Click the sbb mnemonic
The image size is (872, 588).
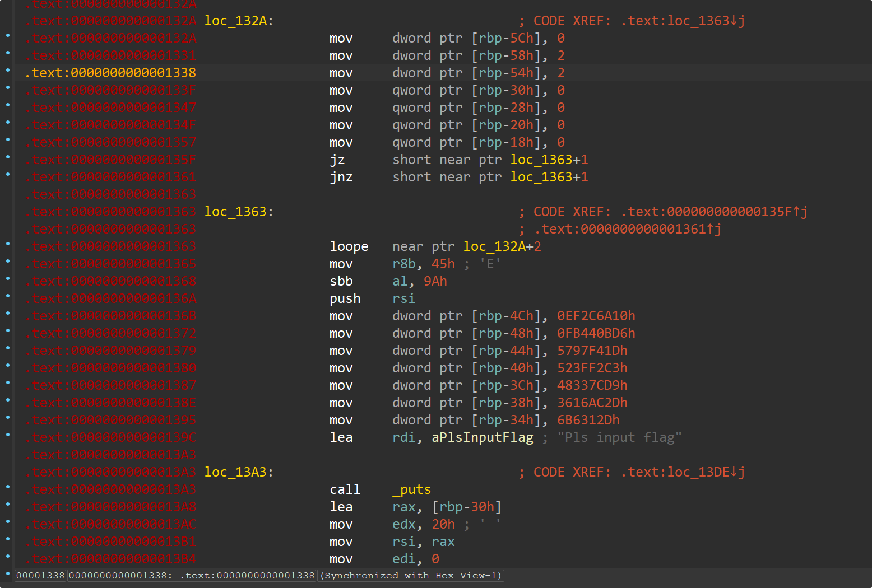(x=341, y=281)
